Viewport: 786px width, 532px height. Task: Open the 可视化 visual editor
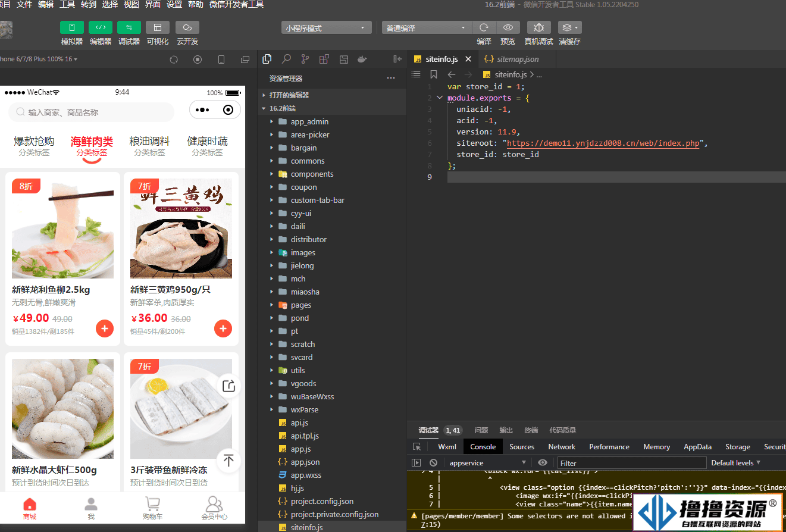[158, 27]
